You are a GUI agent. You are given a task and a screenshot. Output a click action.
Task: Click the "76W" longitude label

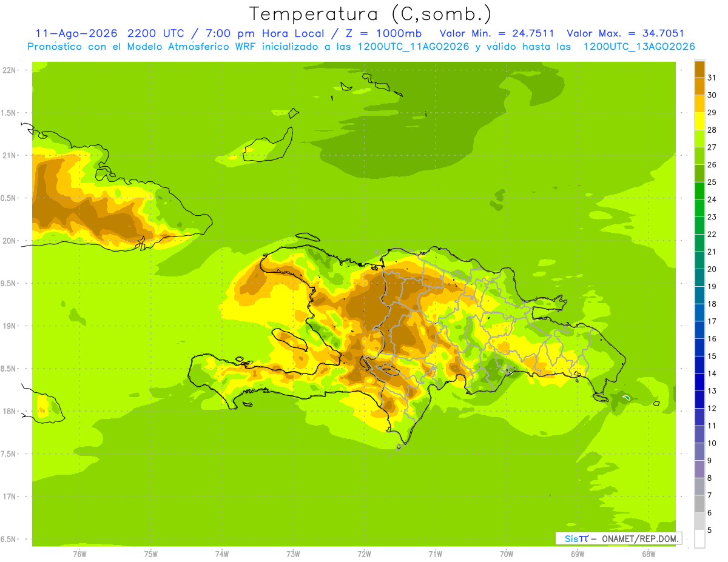point(79,554)
